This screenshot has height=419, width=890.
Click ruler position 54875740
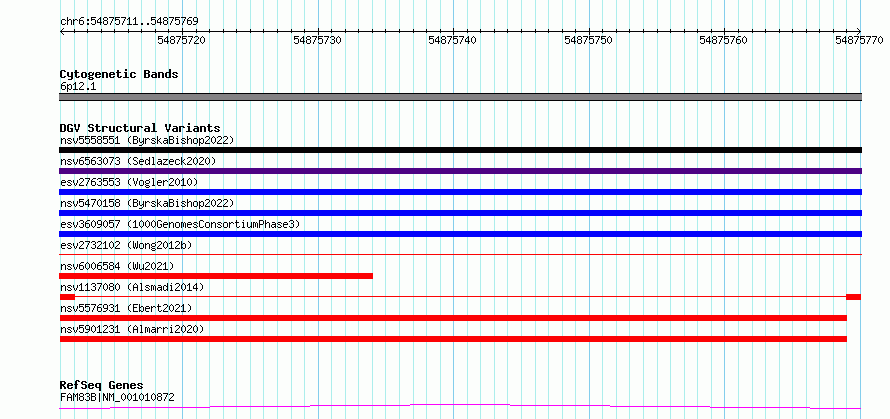(x=452, y=40)
